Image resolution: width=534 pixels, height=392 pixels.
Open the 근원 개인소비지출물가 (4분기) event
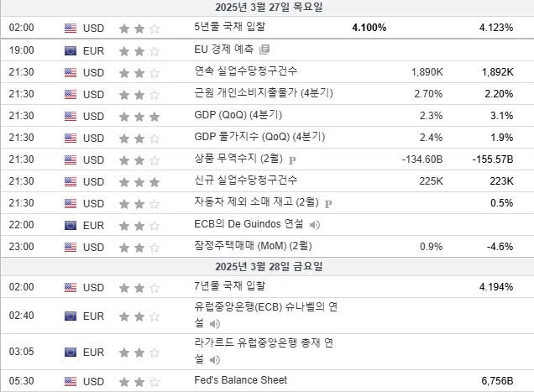point(264,93)
